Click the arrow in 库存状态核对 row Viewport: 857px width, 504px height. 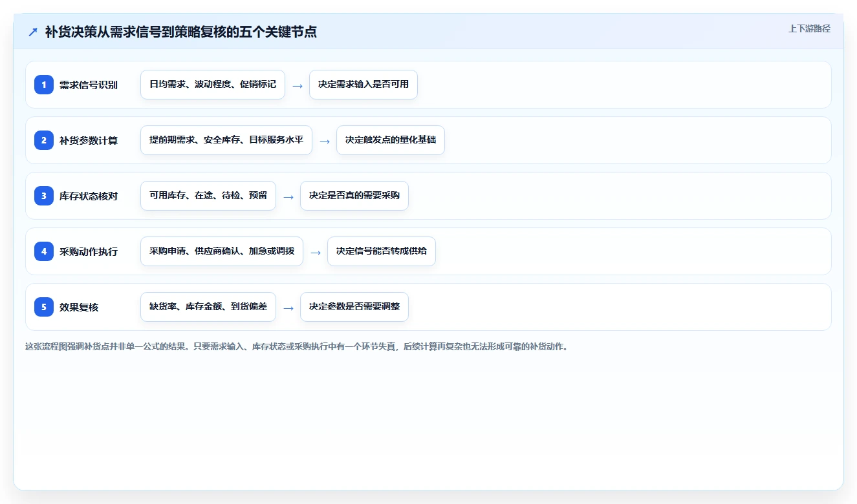288,196
